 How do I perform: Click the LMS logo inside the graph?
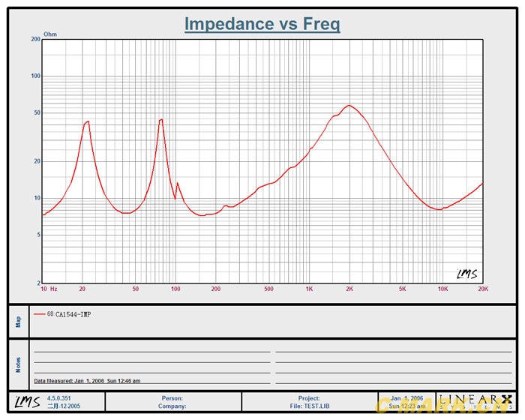pos(466,274)
